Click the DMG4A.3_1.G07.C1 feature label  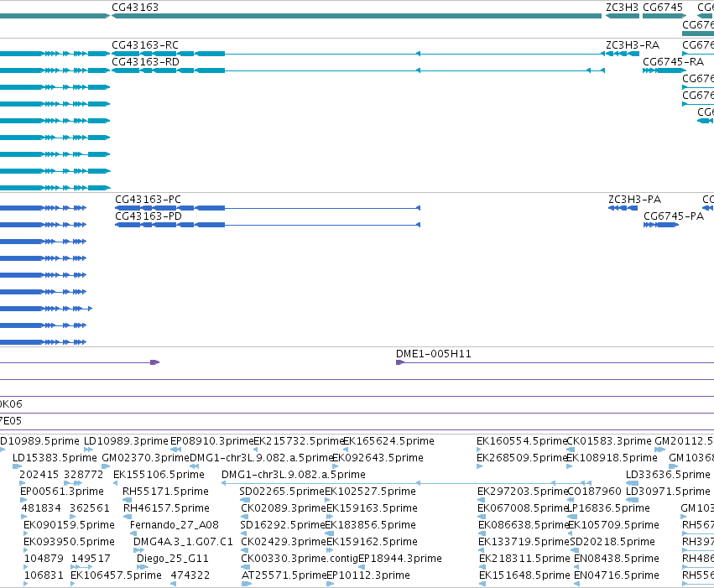pyautogui.click(x=183, y=542)
